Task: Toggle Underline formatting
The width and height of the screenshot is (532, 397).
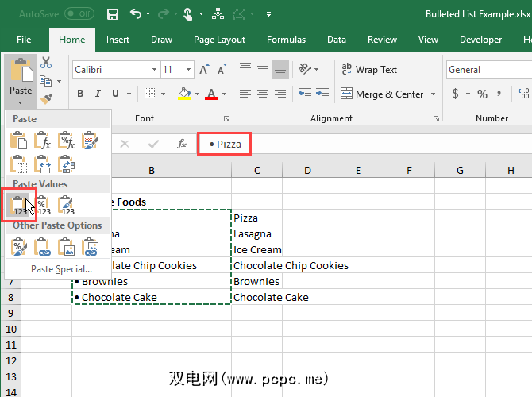Action: tap(115, 94)
